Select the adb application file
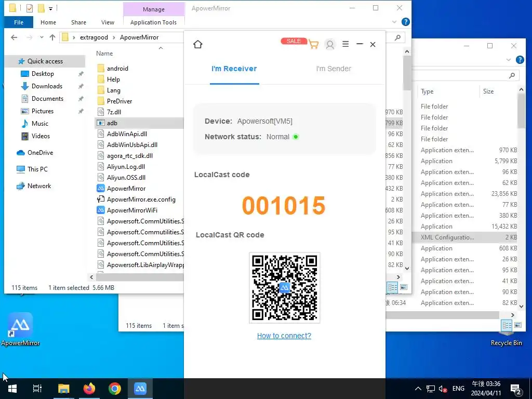532x399 pixels. (x=112, y=123)
